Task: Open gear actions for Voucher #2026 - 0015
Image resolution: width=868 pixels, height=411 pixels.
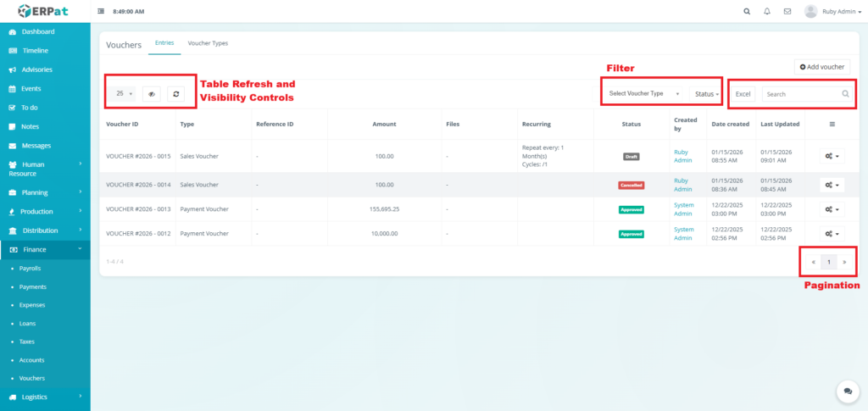Action: click(832, 156)
